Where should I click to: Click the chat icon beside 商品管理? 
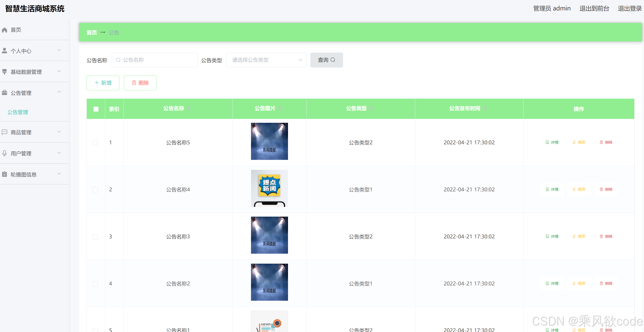click(x=4, y=132)
